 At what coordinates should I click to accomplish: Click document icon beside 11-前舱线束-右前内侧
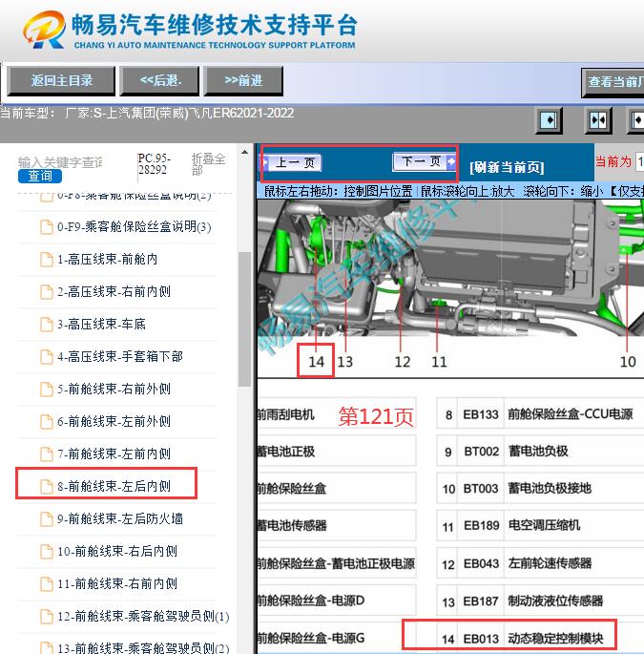pos(46,584)
